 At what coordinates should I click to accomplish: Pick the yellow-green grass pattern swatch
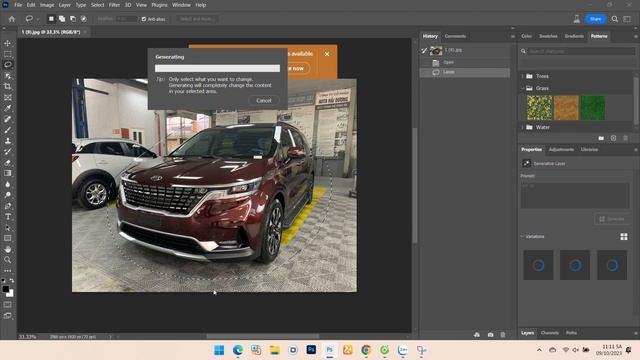point(539,108)
